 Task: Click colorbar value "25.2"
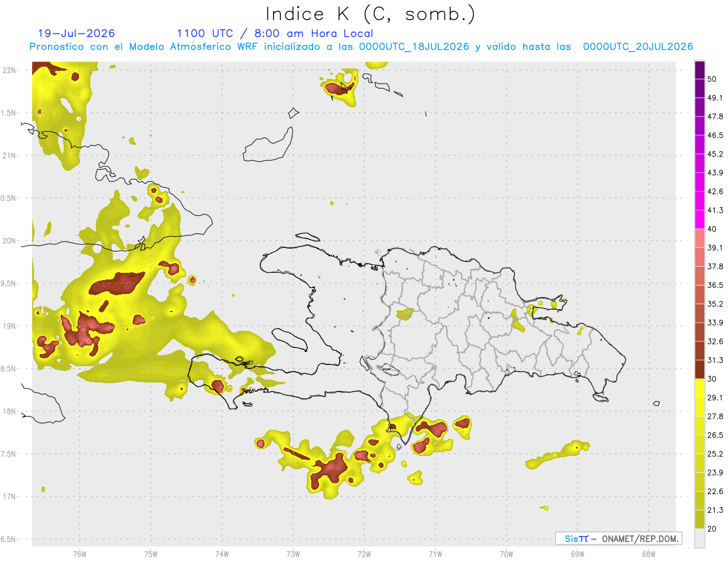click(716, 454)
